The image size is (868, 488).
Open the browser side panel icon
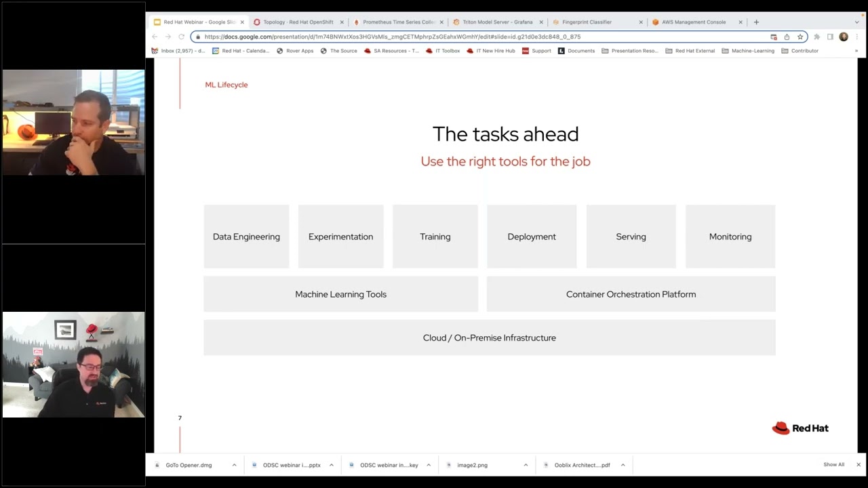pyautogui.click(x=830, y=37)
